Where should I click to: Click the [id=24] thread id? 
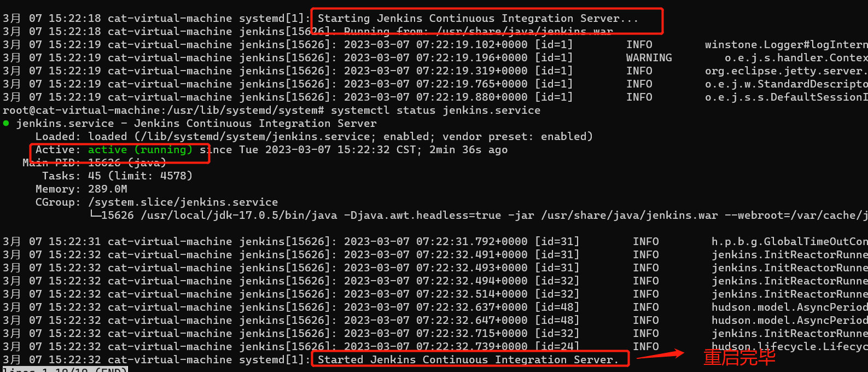557,347
